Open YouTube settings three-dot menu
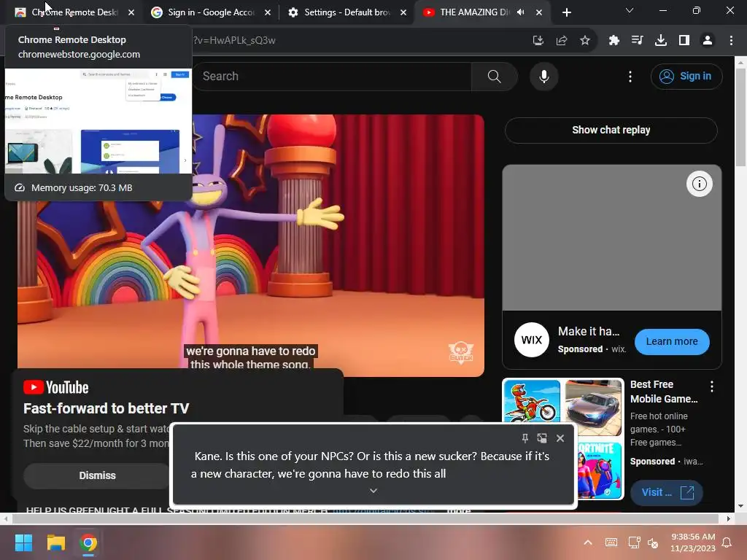This screenshot has width=747, height=560. tap(630, 76)
